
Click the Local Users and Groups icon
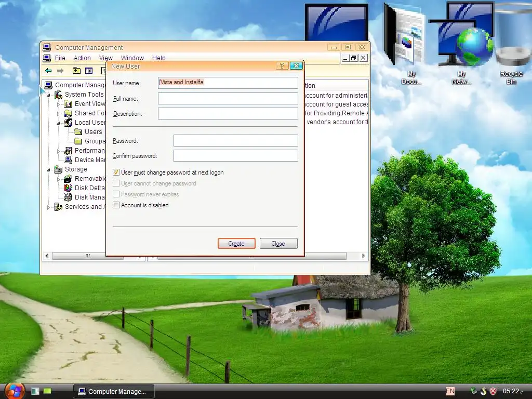68,123
